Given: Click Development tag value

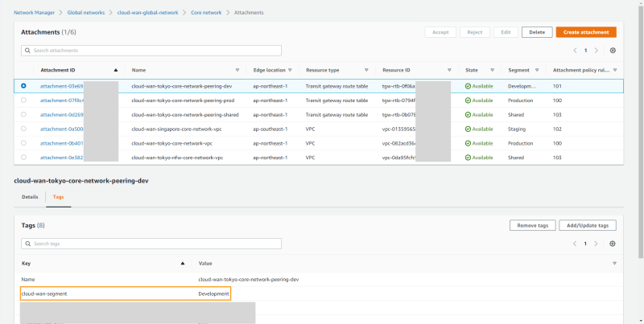Looking at the screenshot, I should pos(213,293).
